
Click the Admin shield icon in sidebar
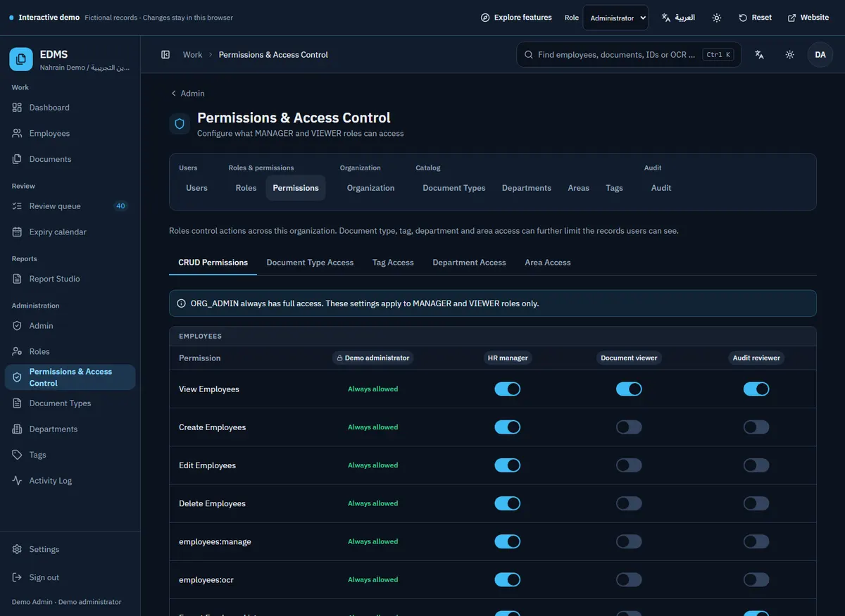point(17,326)
